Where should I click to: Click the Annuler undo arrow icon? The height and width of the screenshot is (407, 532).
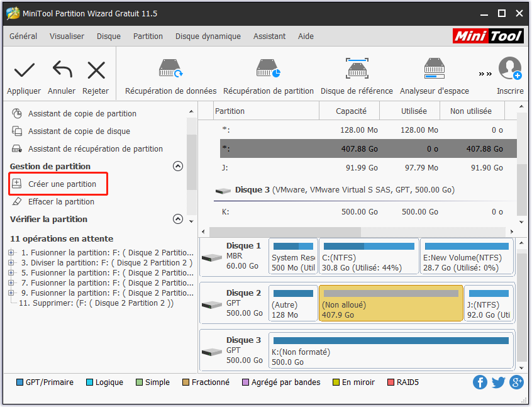tap(62, 69)
